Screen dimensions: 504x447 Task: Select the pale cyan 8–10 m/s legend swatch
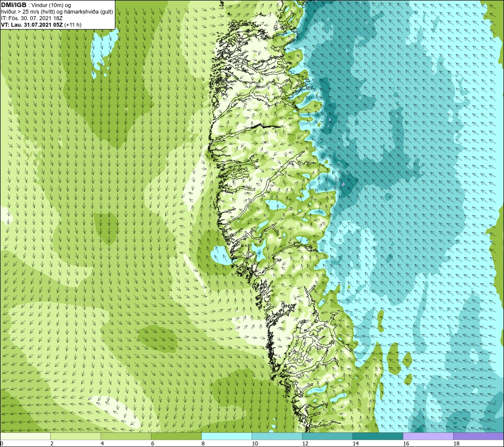coord(227,436)
